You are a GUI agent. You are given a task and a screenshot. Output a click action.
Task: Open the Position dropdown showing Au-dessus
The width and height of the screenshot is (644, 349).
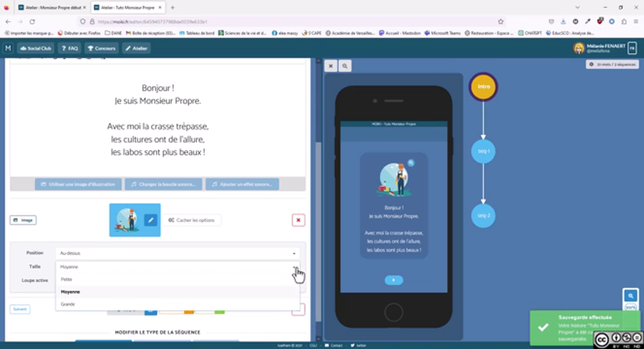177,253
